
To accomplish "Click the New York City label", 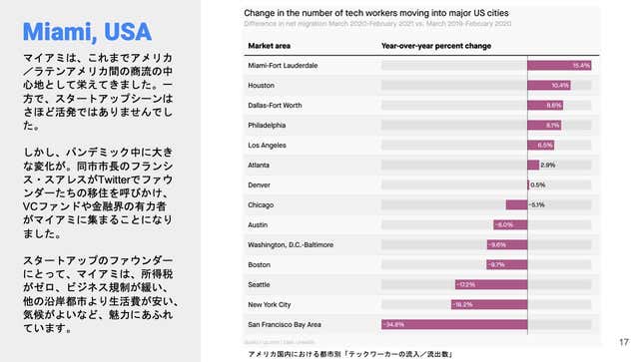I will pos(269,304).
